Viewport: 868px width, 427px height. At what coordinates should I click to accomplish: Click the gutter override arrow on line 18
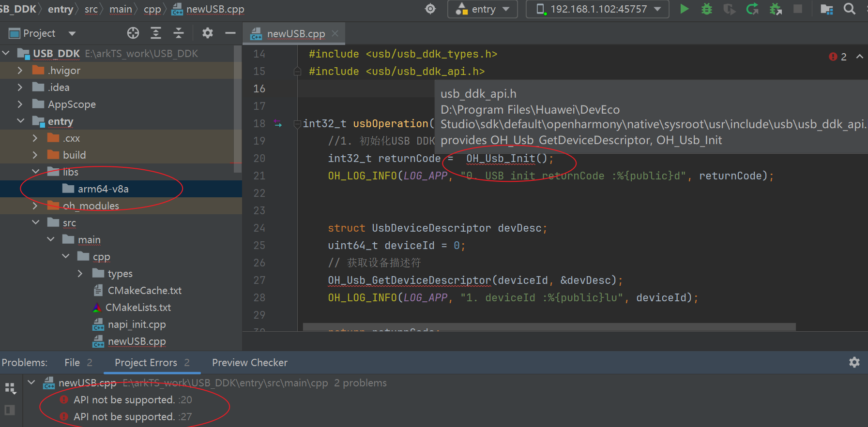tap(278, 123)
